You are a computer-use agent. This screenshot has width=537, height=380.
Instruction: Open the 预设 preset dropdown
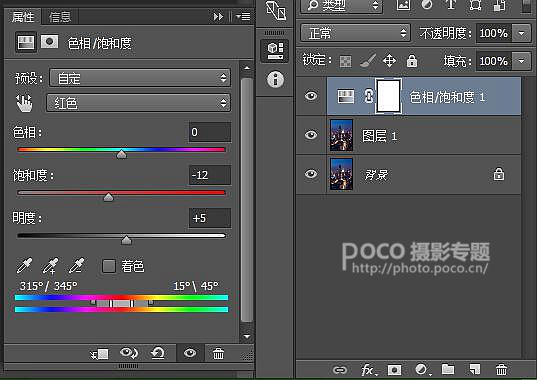pyautogui.click(x=140, y=78)
